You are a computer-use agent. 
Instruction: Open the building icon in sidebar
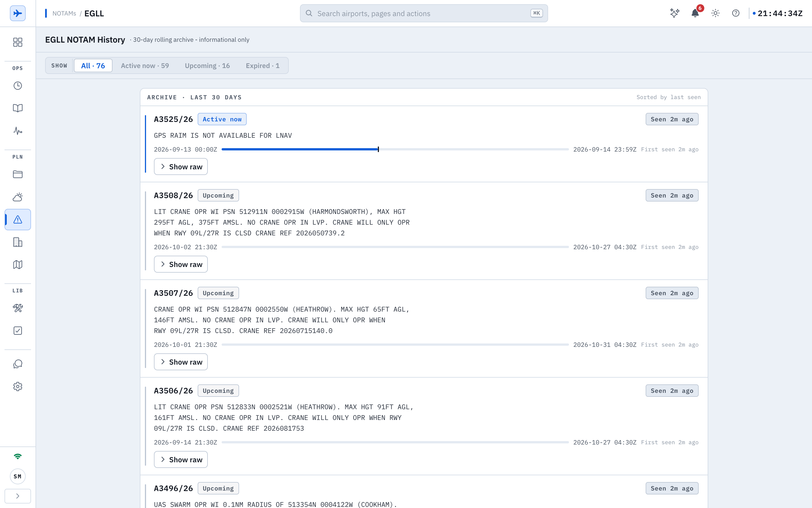click(x=18, y=242)
